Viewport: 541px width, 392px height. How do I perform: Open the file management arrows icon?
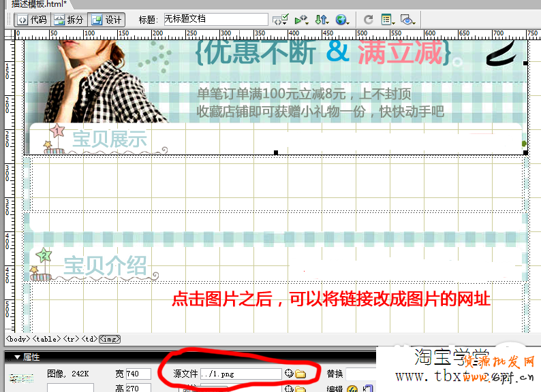point(323,20)
